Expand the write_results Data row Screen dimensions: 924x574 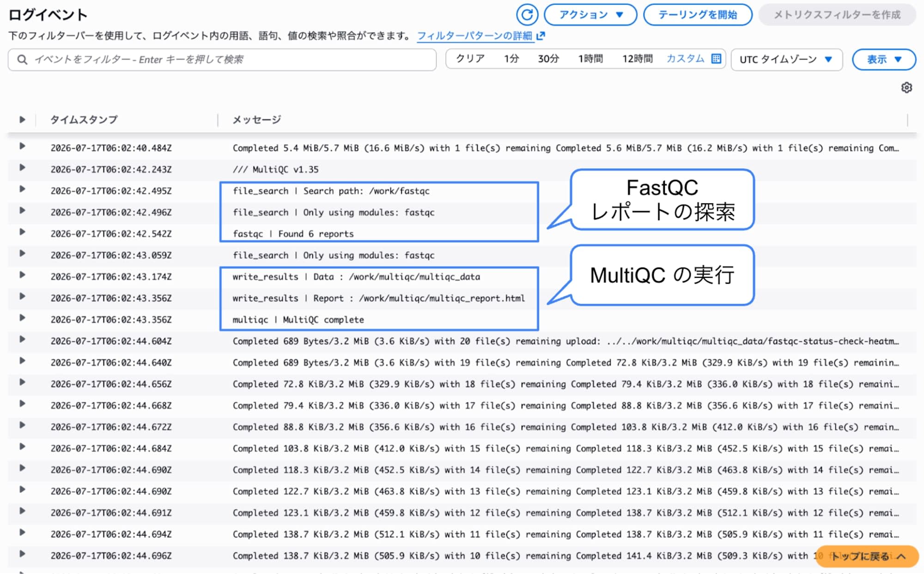(x=22, y=275)
